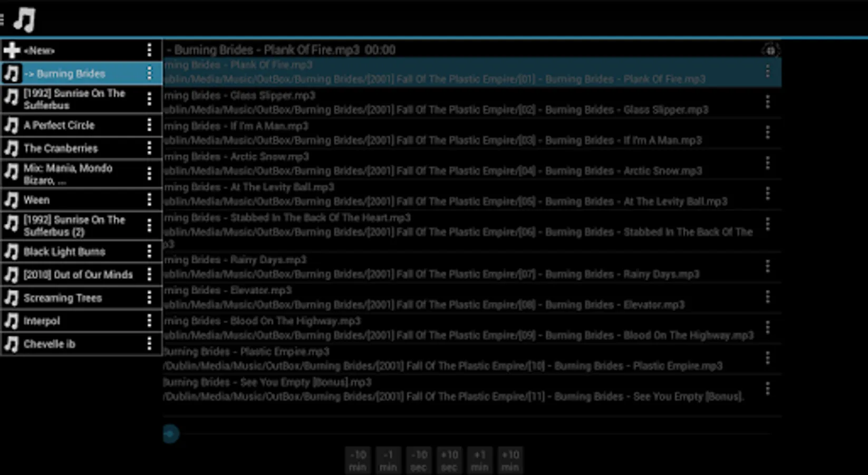
Task: Open the overflow menu of Black Light Burns playlist
Action: click(x=150, y=252)
